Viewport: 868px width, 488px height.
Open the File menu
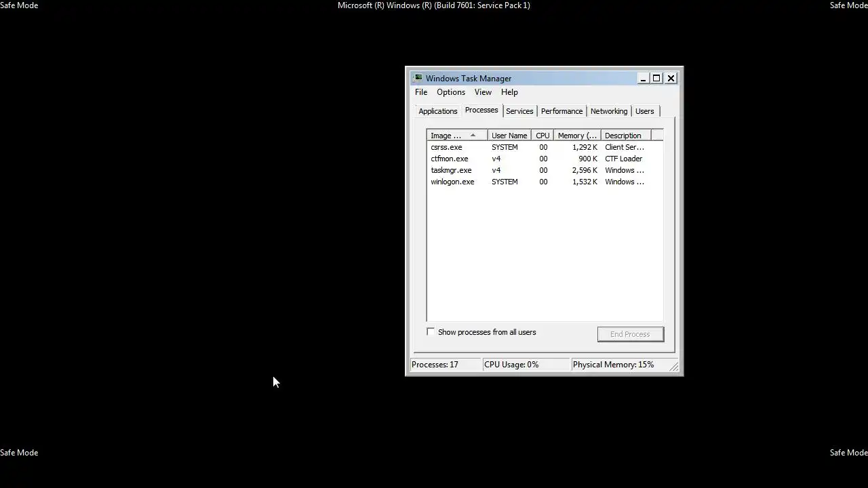pyautogui.click(x=421, y=92)
